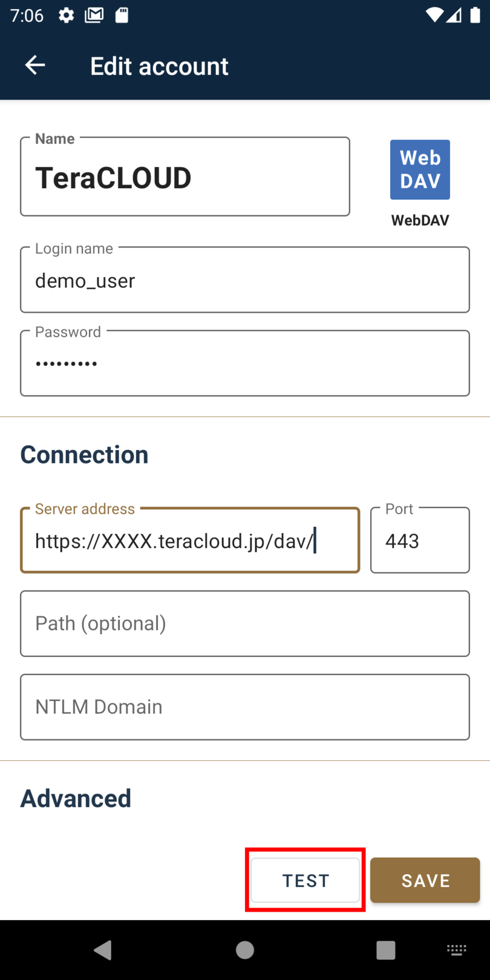Focus the Name field containing TeraCLOUD
The image size is (490, 980).
pos(185,177)
